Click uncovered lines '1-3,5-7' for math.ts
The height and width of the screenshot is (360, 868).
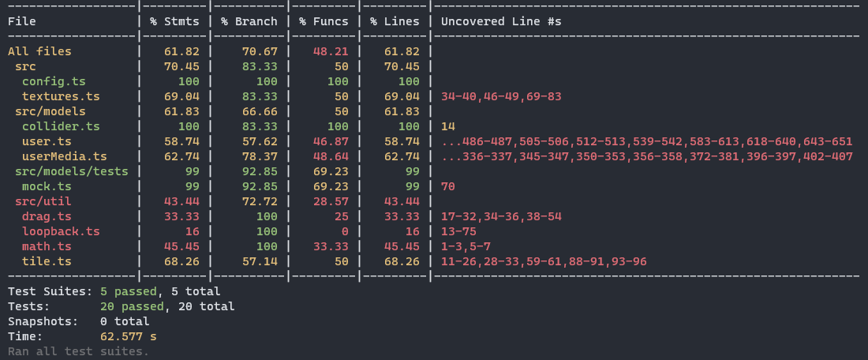coord(466,246)
